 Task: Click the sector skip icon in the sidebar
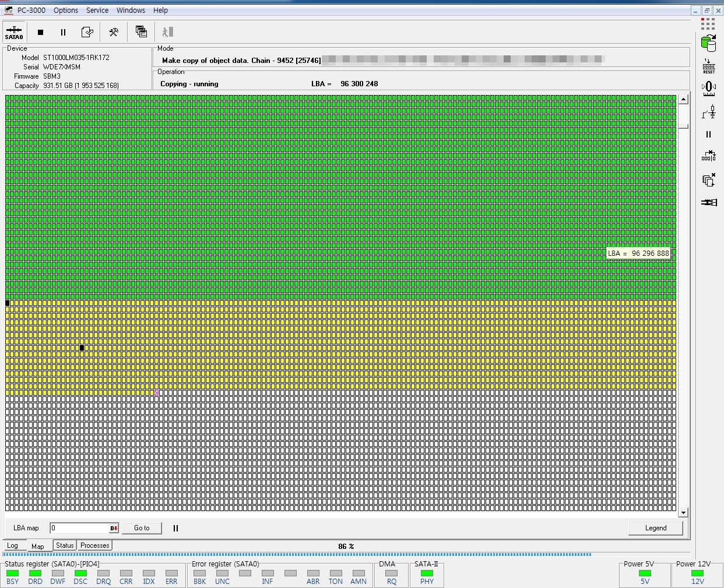709,156
